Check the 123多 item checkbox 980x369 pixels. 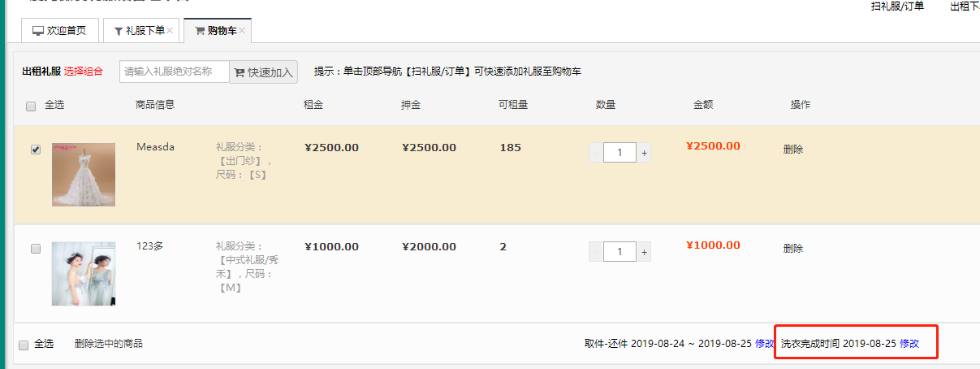coord(36,249)
